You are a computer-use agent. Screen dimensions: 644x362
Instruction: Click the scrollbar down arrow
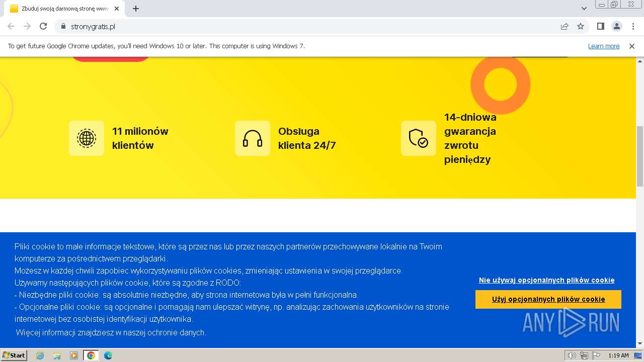point(640,343)
